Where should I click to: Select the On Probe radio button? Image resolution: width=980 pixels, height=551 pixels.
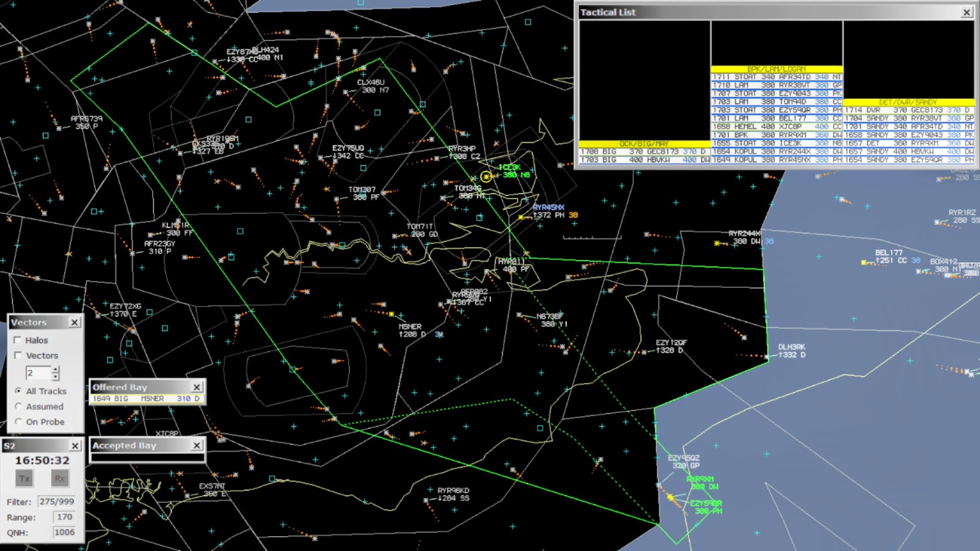pos(18,422)
